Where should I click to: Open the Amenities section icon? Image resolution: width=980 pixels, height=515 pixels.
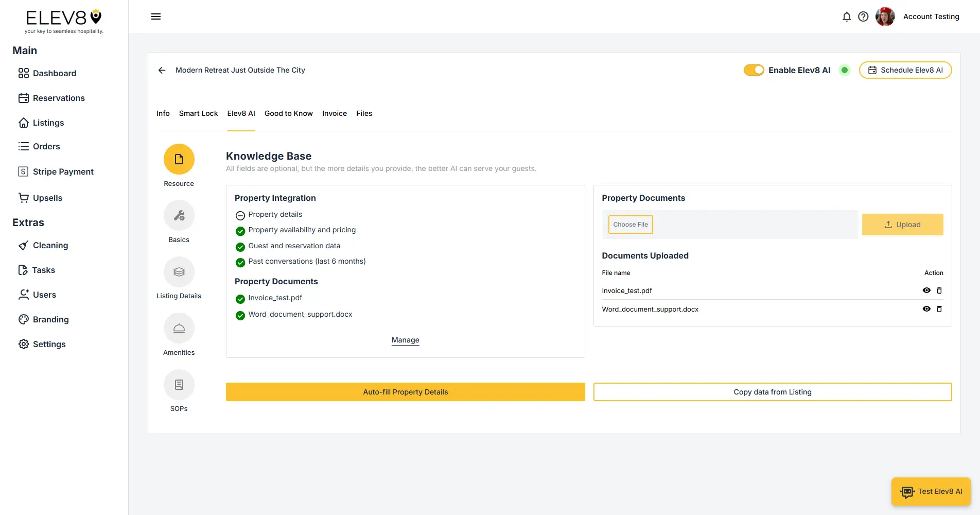point(179,328)
